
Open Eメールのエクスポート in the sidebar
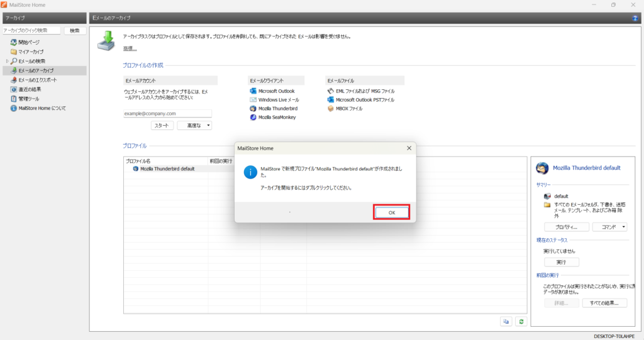[37, 80]
